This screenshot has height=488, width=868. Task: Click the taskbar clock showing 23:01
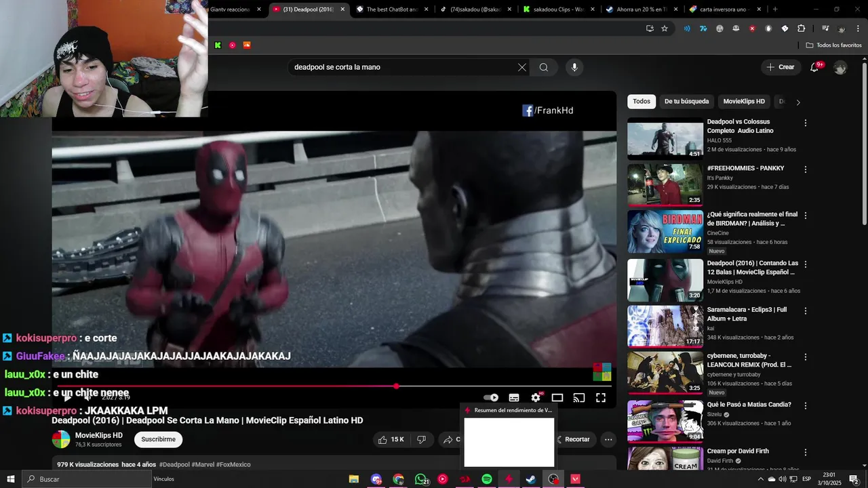[x=829, y=479]
